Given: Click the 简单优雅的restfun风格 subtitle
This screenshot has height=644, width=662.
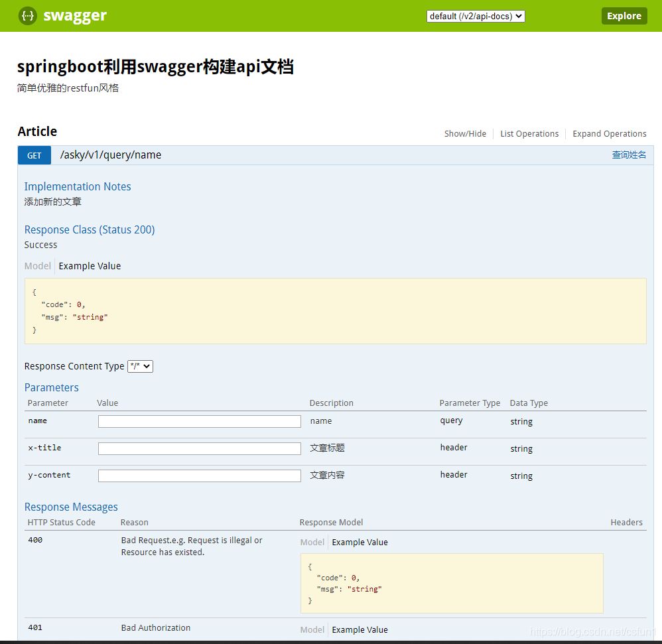Looking at the screenshot, I should 68,88.
